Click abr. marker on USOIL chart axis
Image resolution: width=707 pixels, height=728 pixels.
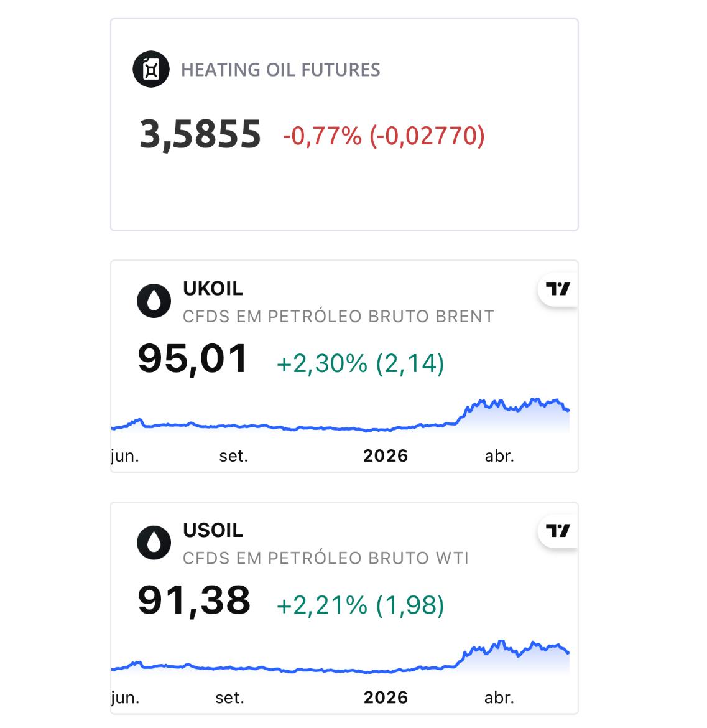pos(499,698)
